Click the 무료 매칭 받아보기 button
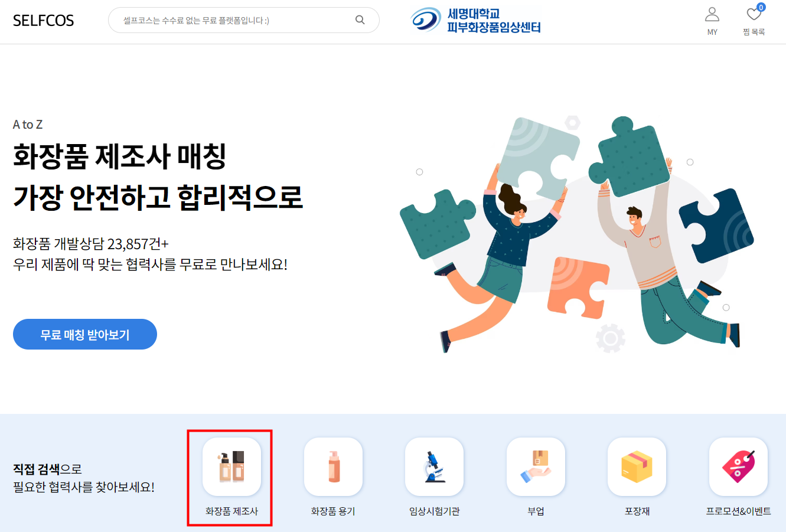Viewport: 786px width, 532px height. click(85, 334)
